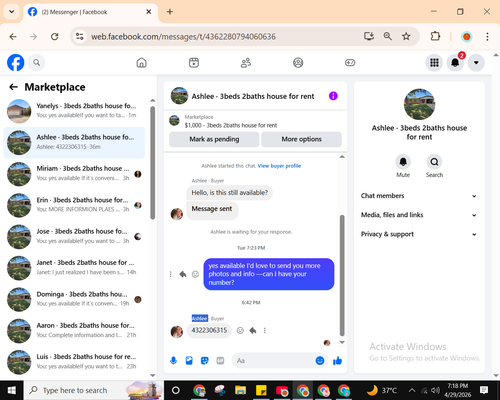Image resolution: width=500 pixels, height=400 pixels.
Task: Expand the Chat members section
Action: (x=419, y=196)
